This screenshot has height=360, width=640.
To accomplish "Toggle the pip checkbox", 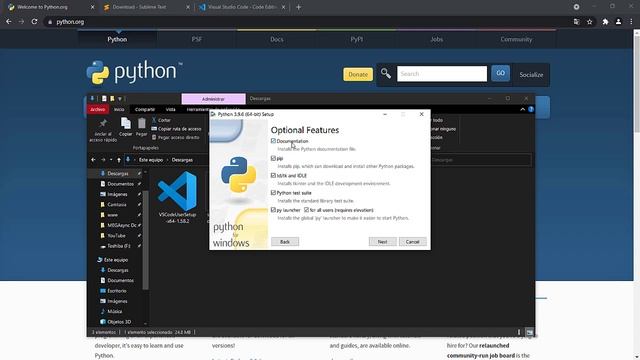I will [x=273, y=158].
